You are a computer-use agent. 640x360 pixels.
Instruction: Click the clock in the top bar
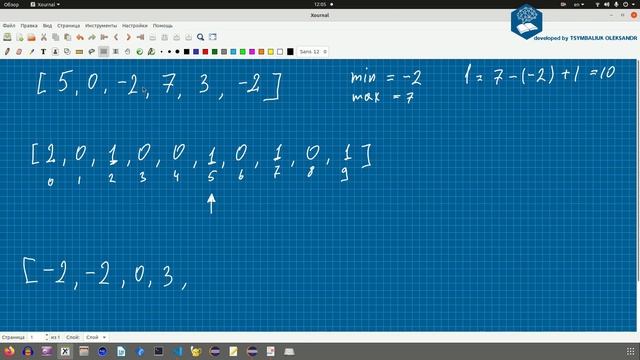click(320, 4)
